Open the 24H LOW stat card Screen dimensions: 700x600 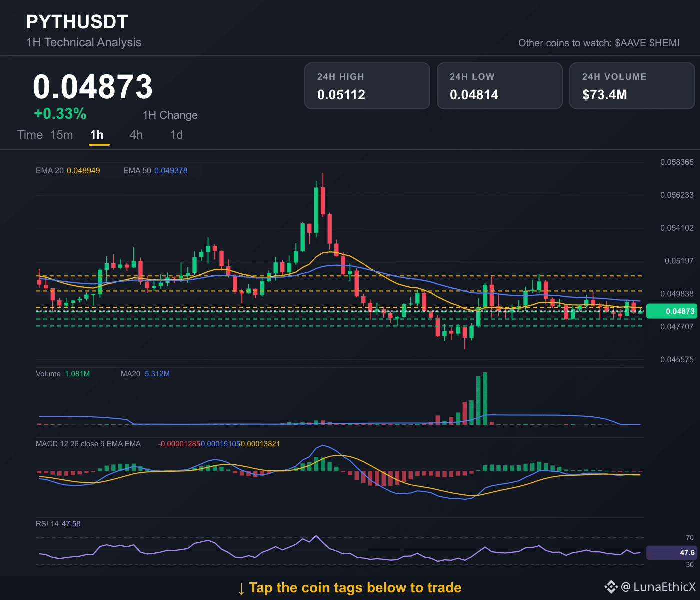tap(500, 86)
